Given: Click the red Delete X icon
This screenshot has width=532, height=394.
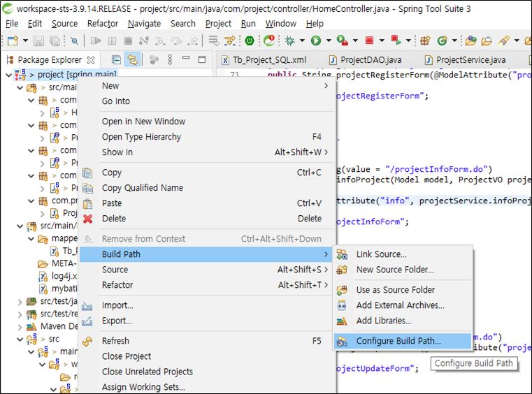Looking at the screenshot, I should coord(88,219).
